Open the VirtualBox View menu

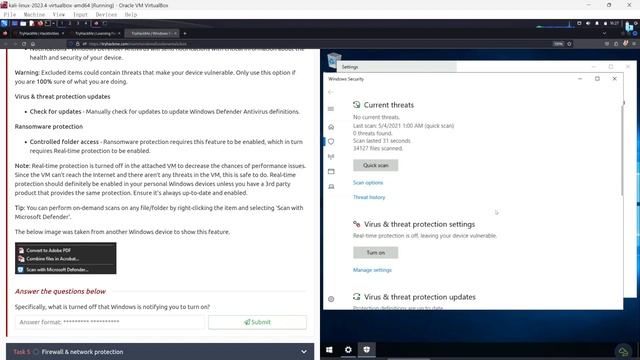click(59, 14)
